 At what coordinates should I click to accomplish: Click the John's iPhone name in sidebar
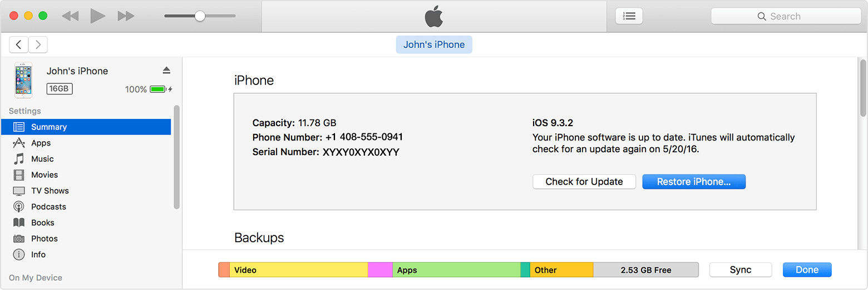[x=77, y=71]
